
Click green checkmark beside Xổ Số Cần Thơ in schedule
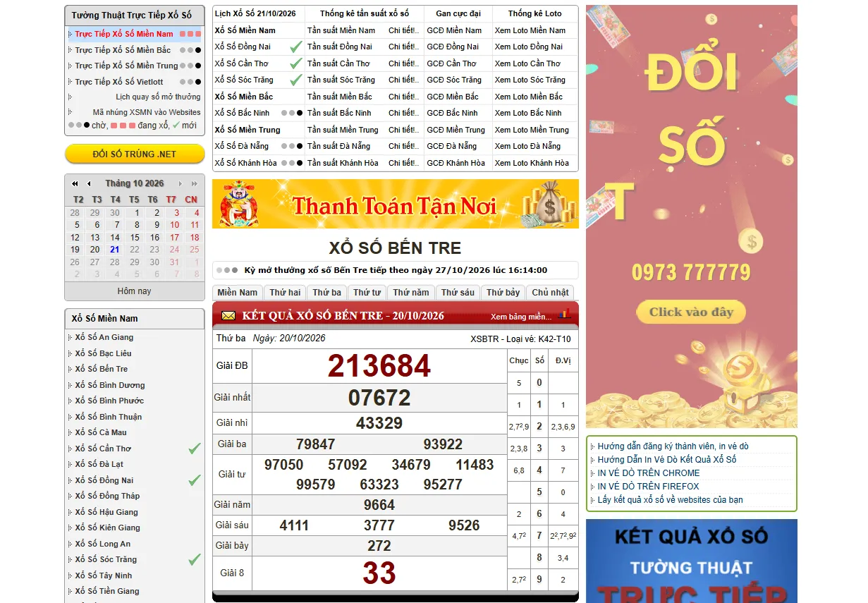296,63
